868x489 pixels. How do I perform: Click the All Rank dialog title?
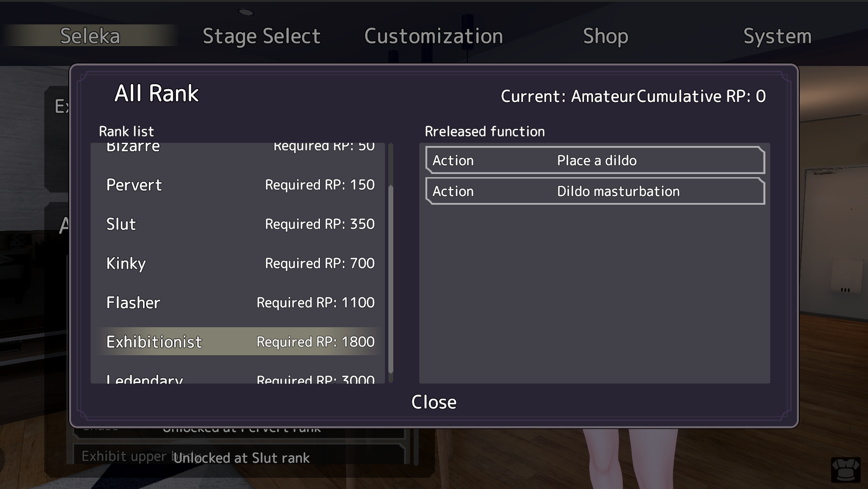pyautogui.click(x=156, y=94)
